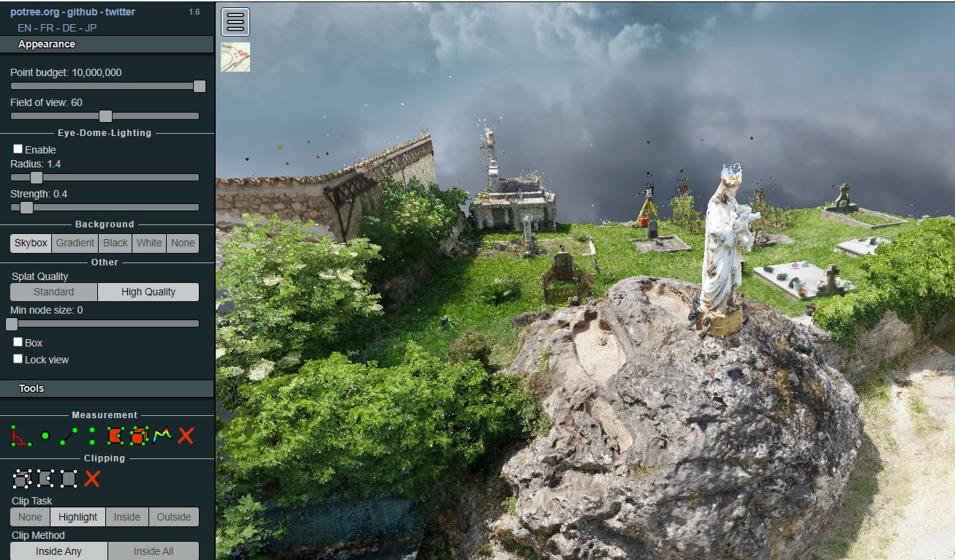955x560 pixels.
Task: Toggle sidebar with hamburger menu button
Action: 235,22
